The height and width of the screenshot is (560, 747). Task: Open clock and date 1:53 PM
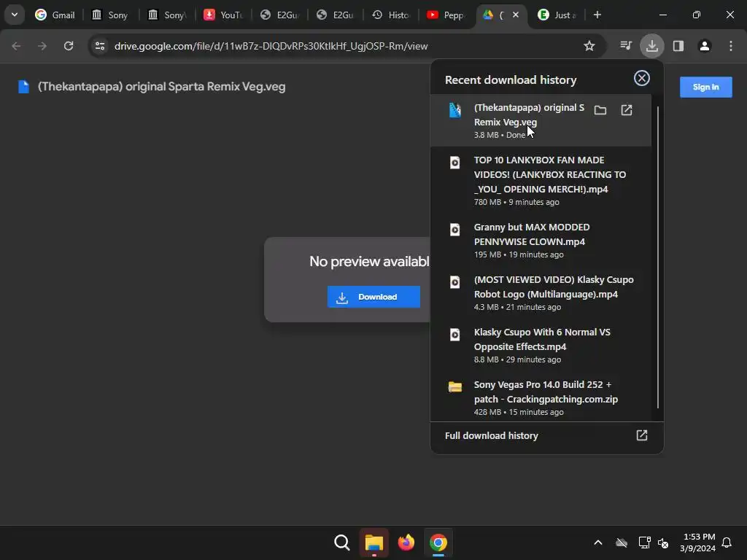tap(697, 542)
